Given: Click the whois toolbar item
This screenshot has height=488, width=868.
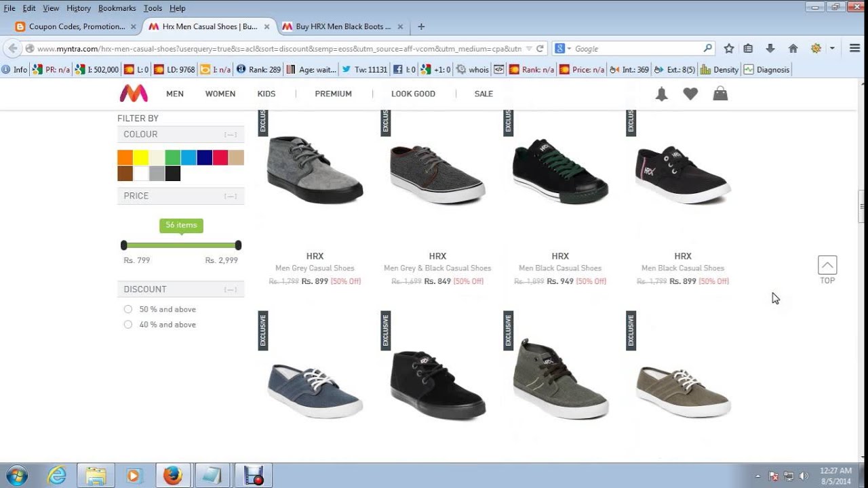Looking at the screenshot, I should [472, 70].
